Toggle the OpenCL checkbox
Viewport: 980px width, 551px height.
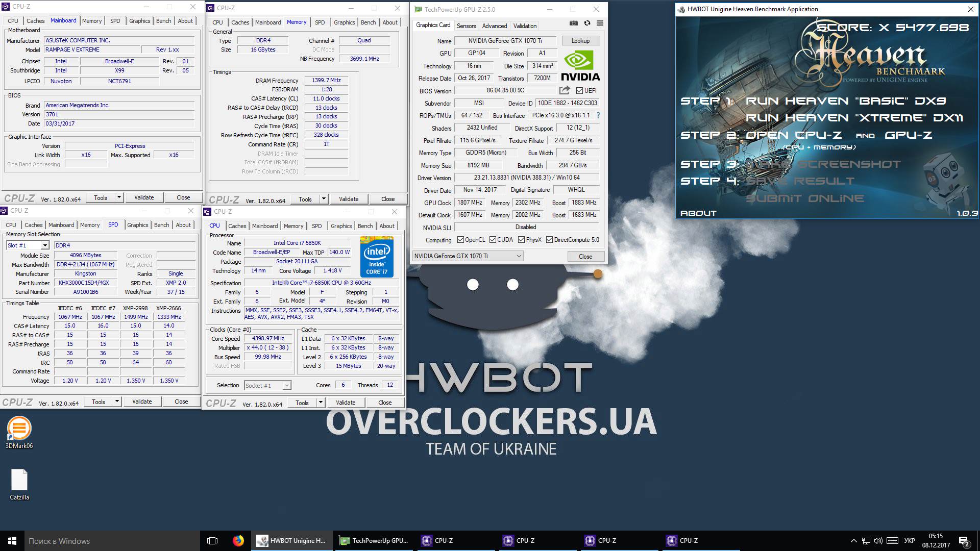[460, 240]
